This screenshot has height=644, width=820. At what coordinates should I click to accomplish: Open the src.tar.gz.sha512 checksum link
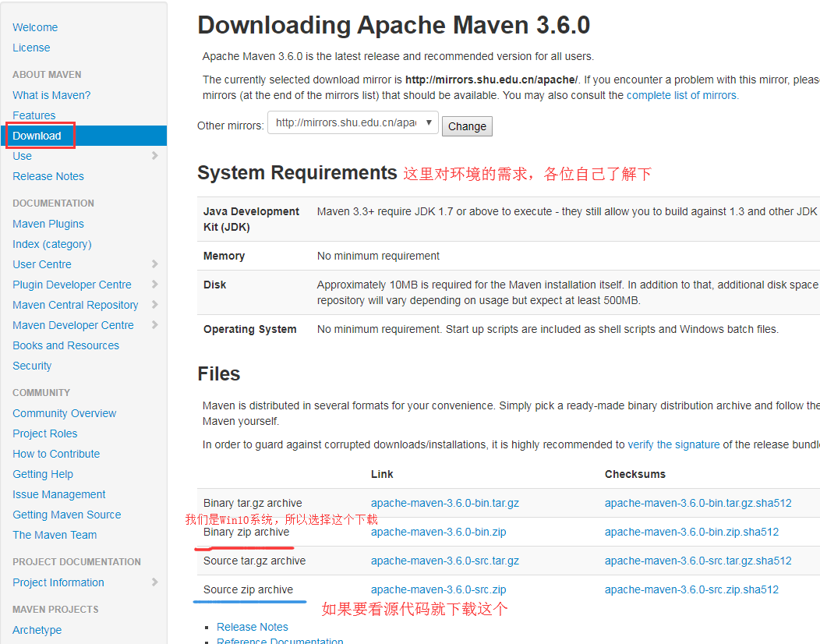698,561
